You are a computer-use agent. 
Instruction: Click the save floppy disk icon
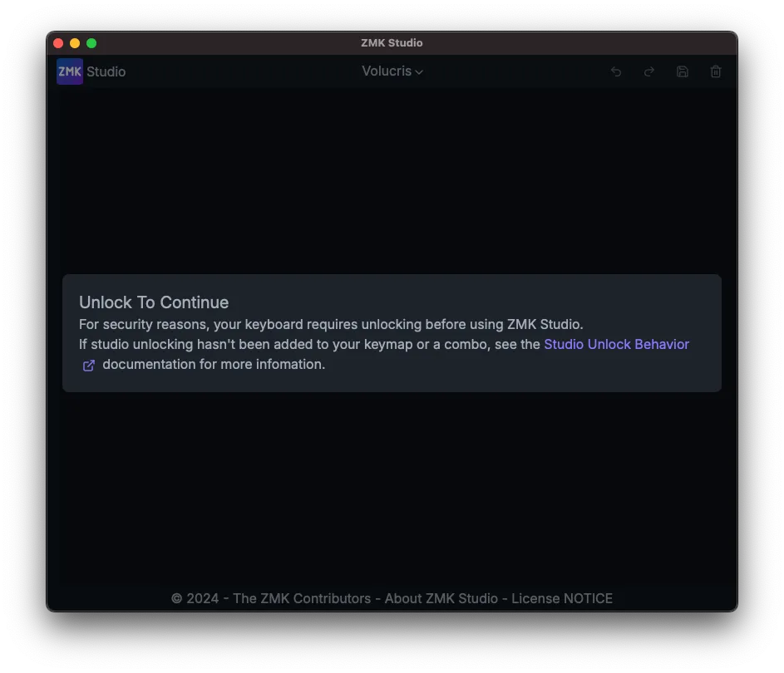[x=683, y=72]
